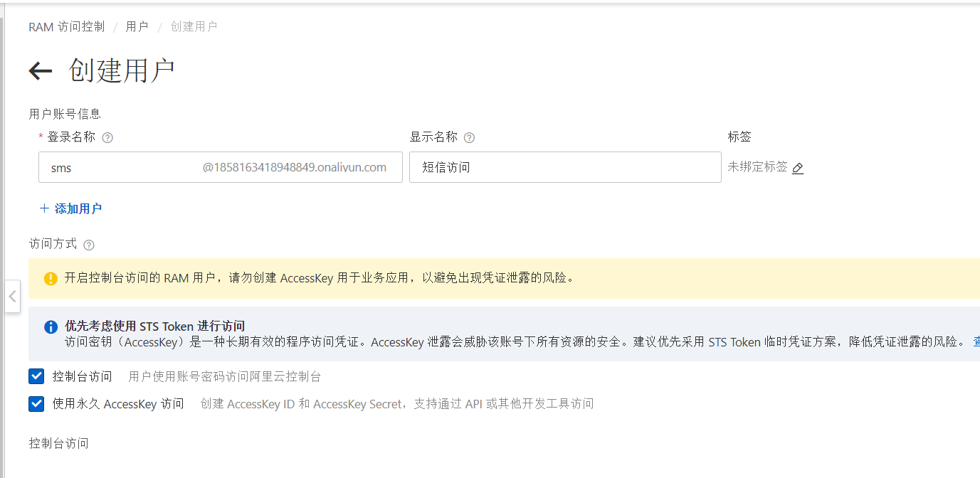Uncheck the 控制台访问 checkbox
Viewport: 980px width, 478px height.
tap(36, 376)
